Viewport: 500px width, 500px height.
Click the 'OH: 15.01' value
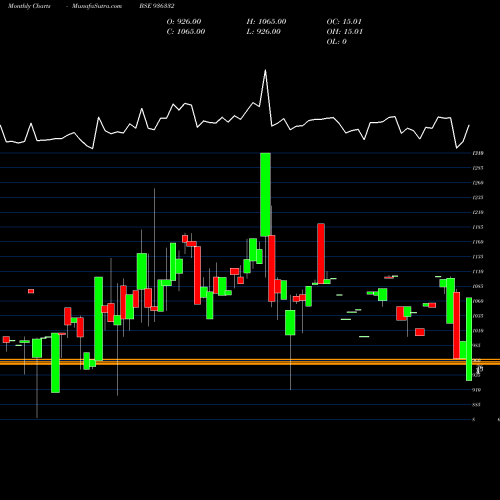[344, 31]
